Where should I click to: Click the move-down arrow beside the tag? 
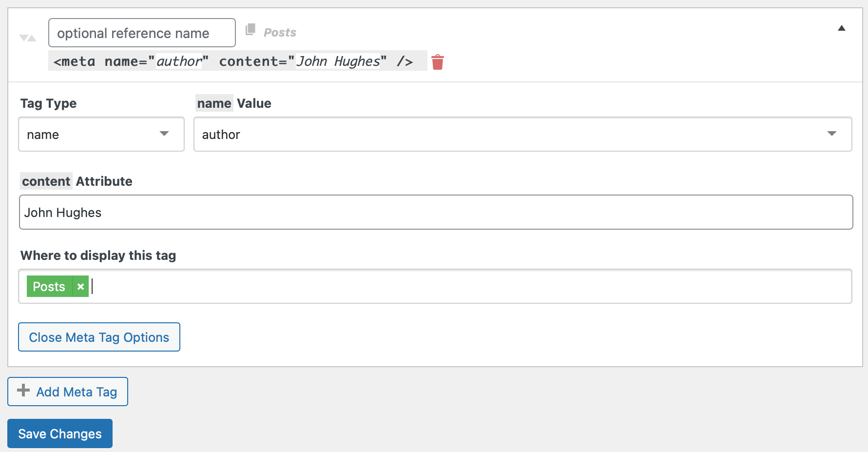(x=23, y=37)
